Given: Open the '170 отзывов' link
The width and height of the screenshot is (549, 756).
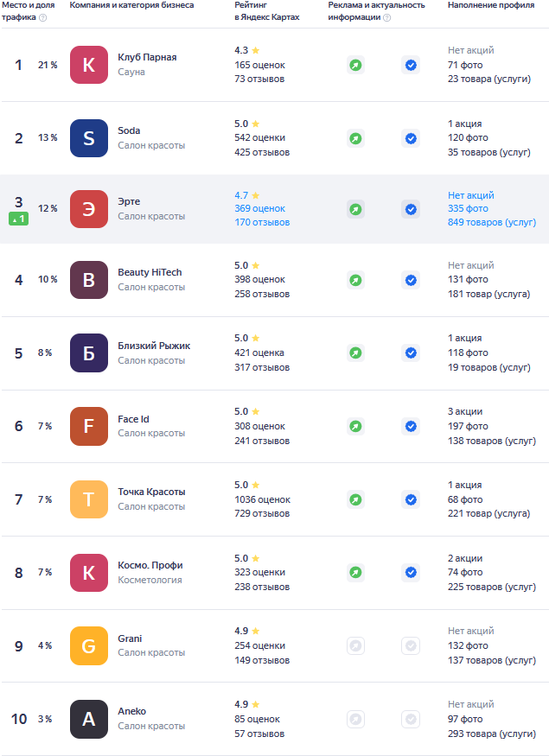Looking at the screenshot, I should [x=262, y=222].
